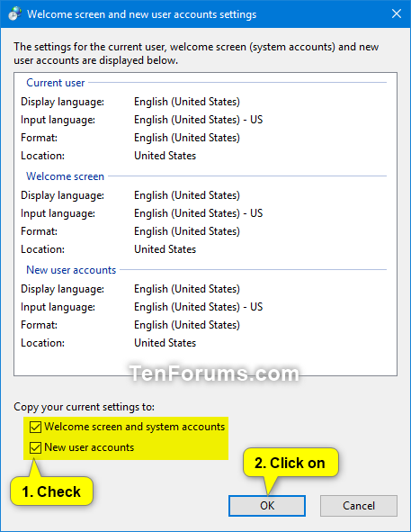The height and width of the screenshot is (532, 411).
Task: Click the Welcome screen section heading
Action: pyautogui.click(x=65, y=176)
